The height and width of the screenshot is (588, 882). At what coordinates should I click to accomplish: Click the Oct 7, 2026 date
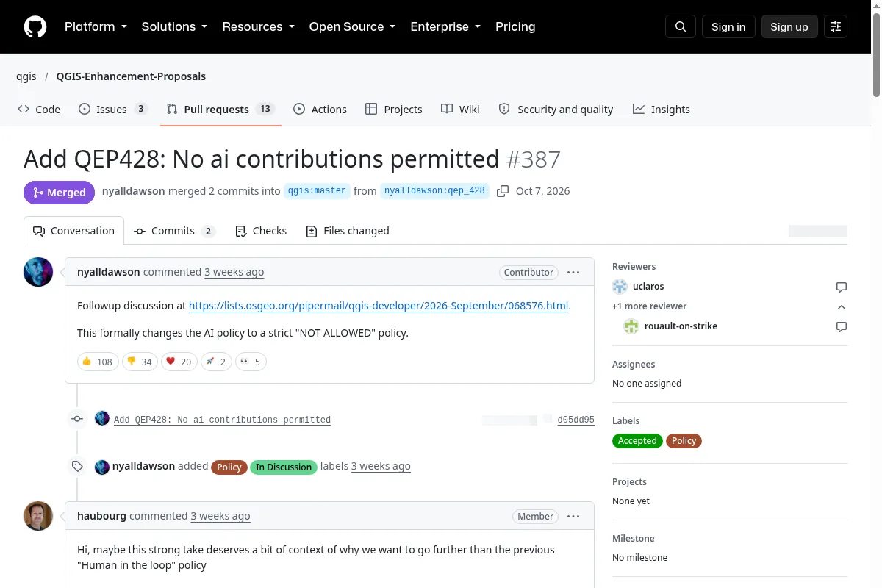point(542,191)
